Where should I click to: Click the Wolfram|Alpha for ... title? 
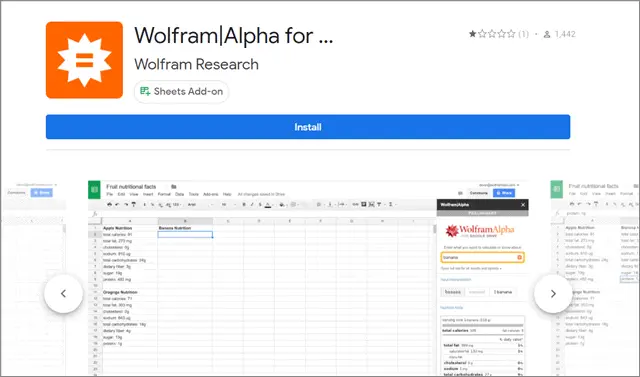233,35
